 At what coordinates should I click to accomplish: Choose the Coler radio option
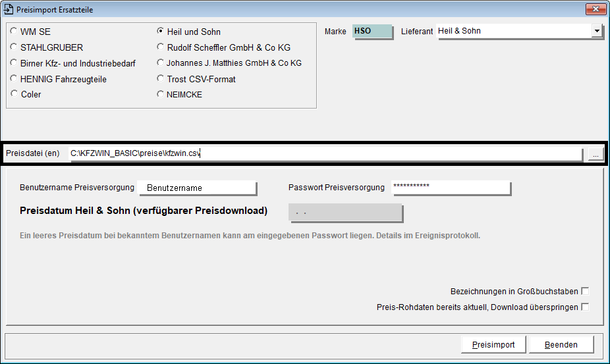(x=14, y=93)
